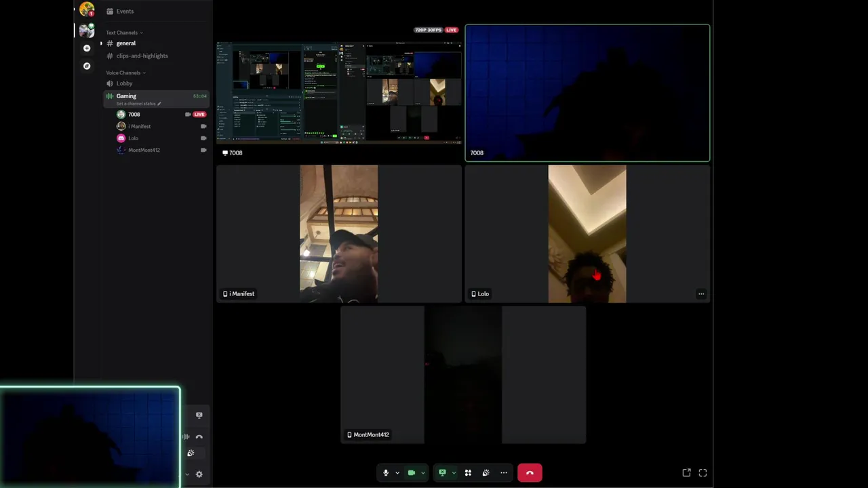Viewport: 868px width, 488px height.
Task: Collapse the Voice Channels category
Action: click(x=125, y=73)
